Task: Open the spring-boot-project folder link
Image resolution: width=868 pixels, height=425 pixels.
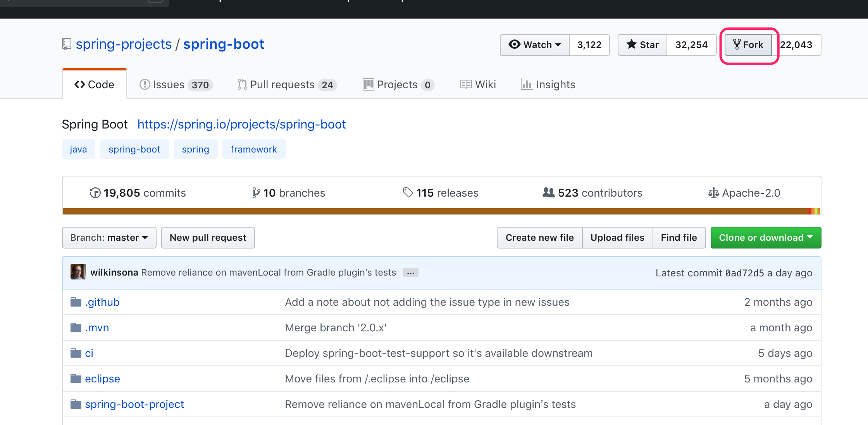Action: tap(134, 404)
